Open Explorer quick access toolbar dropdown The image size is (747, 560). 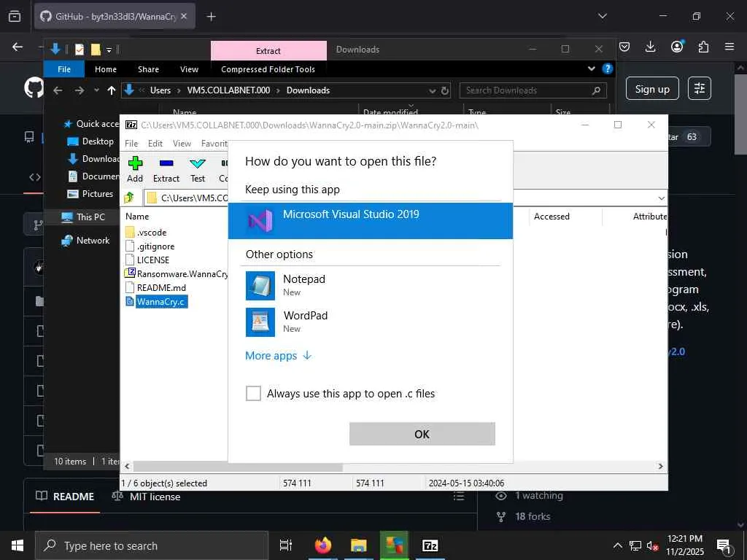point(109,50)
